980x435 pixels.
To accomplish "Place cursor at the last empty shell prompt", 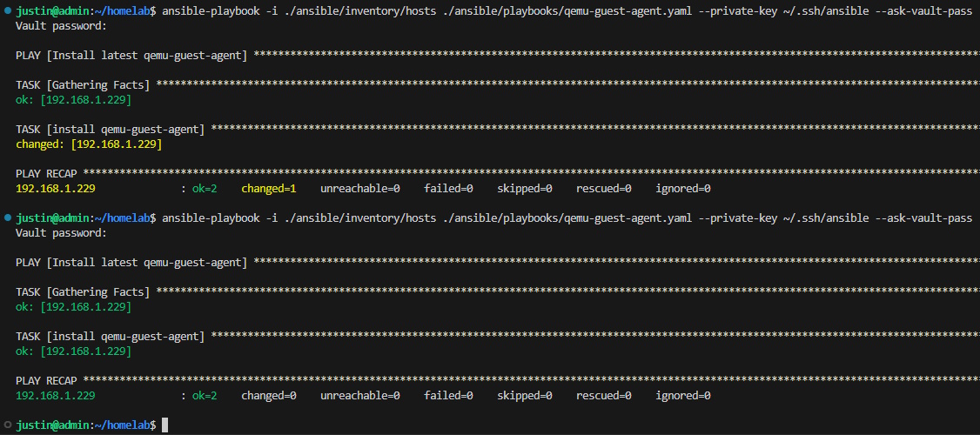I will point(164,425).
